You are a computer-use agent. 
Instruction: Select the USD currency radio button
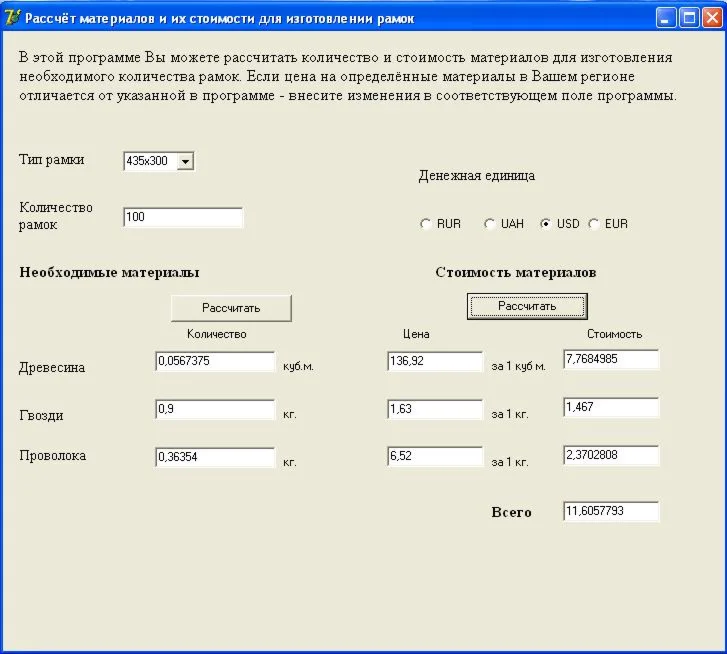click(546, 224)
